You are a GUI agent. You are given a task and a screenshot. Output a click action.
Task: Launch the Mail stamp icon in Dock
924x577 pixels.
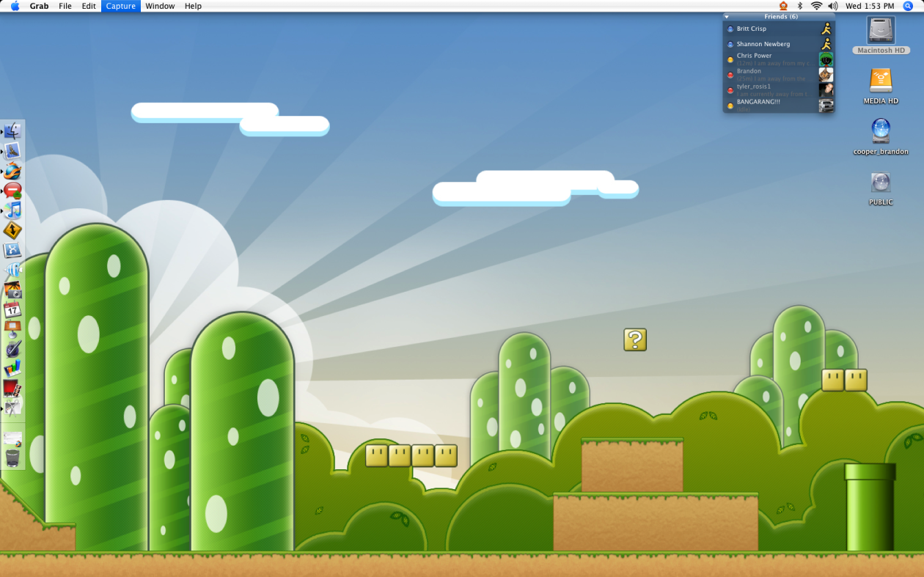point(12,151)
